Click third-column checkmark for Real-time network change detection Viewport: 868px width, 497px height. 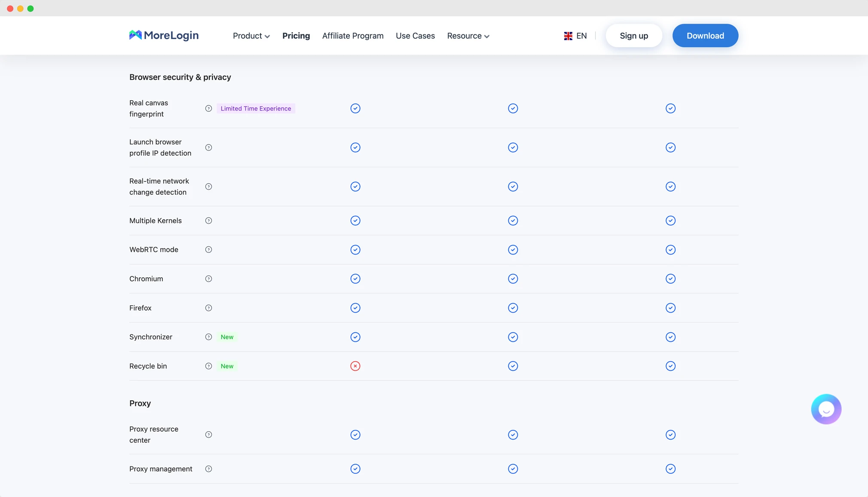[670, 187]
